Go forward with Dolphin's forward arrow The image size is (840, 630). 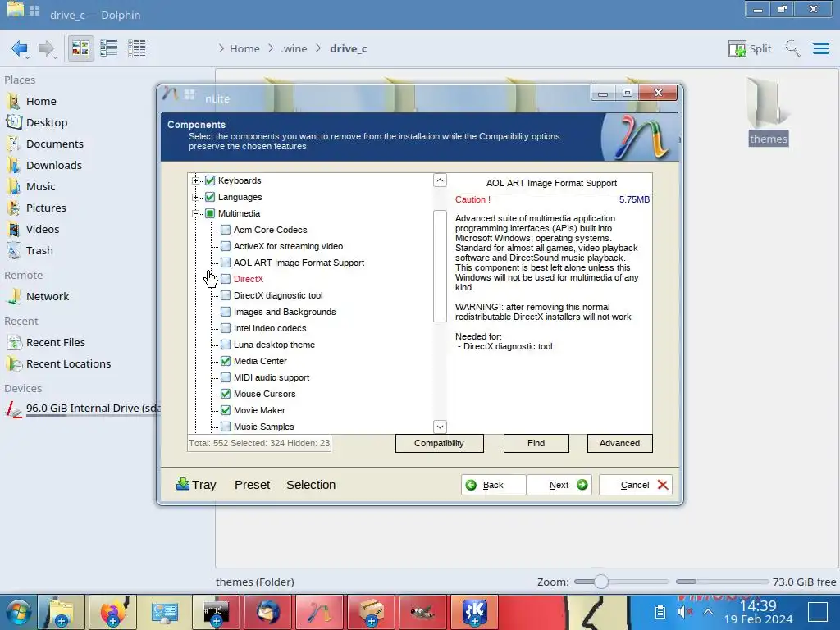(47, 48)
